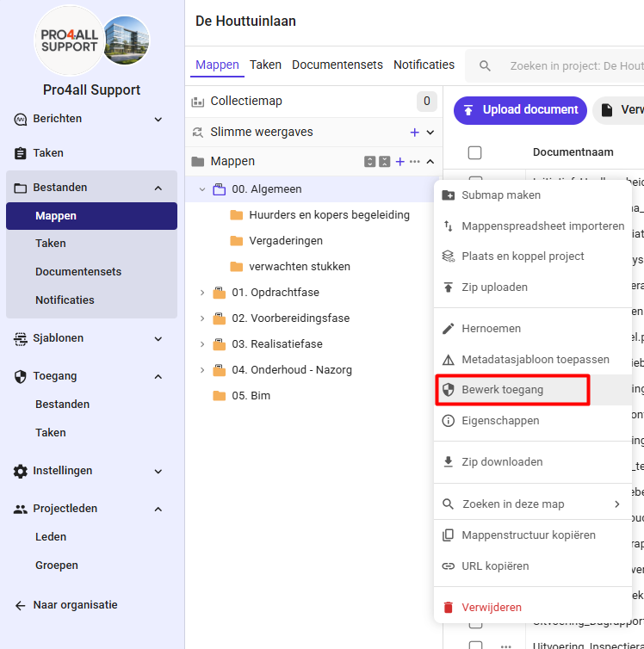Add a new folder with the Mappen plus icon
The height and width of the screenshot is (649, 644).
[399, 162]
